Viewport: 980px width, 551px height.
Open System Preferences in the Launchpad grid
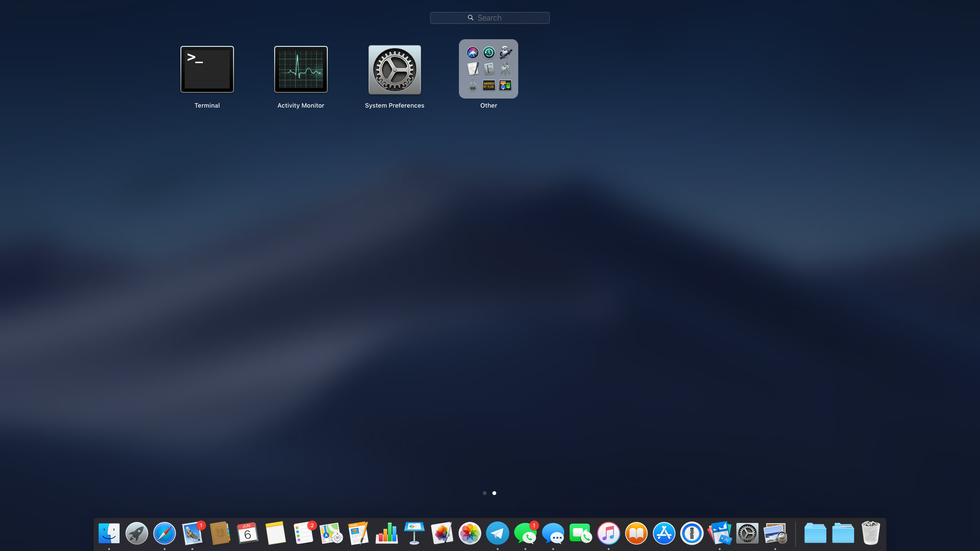(394, 70)
